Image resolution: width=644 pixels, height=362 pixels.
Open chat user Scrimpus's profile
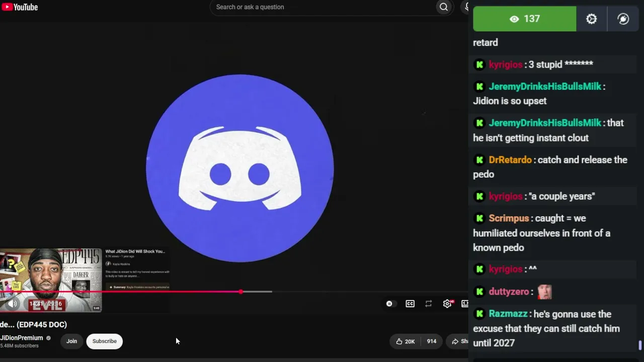(x=509, y=218)
